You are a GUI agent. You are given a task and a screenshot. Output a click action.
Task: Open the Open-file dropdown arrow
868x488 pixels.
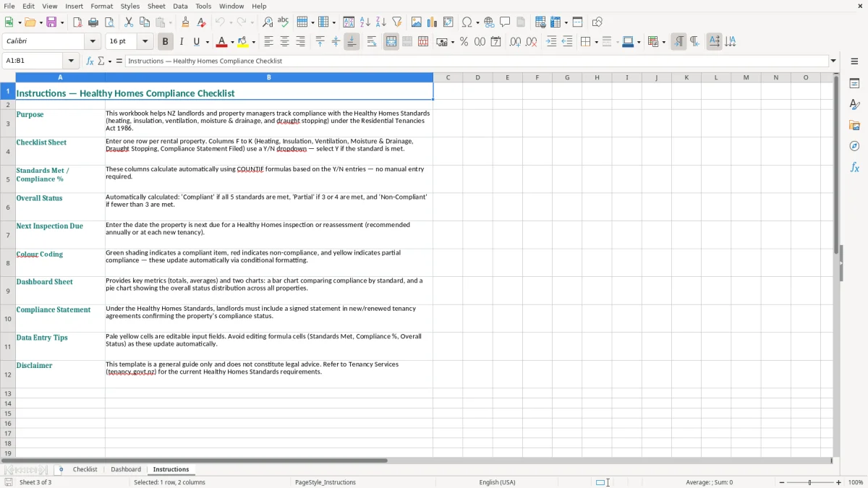[41, 22]
